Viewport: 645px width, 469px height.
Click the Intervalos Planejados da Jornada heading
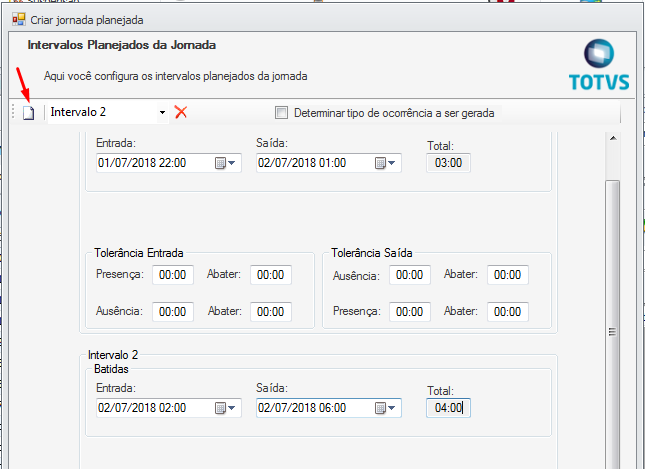(122, 45)
